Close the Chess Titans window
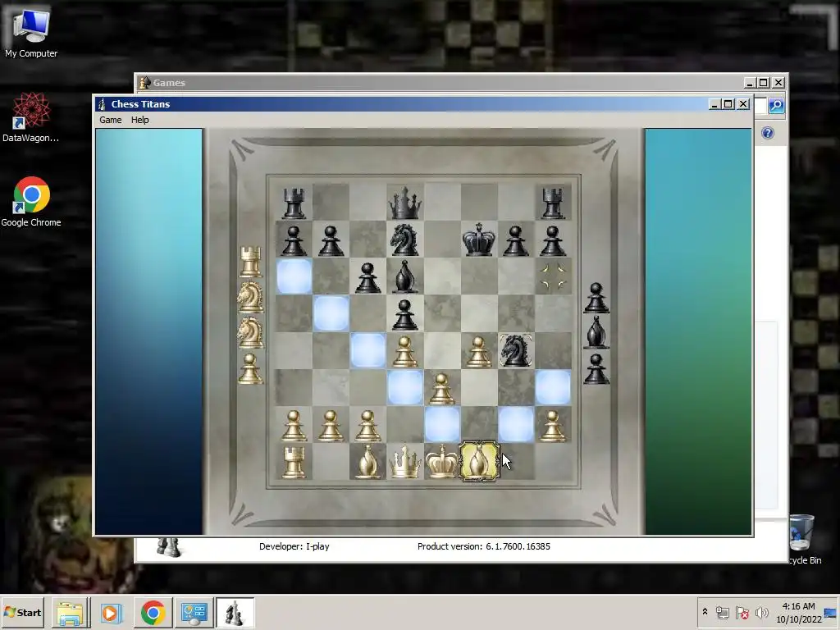Viewport: 840px width, 630px height. 743,104
